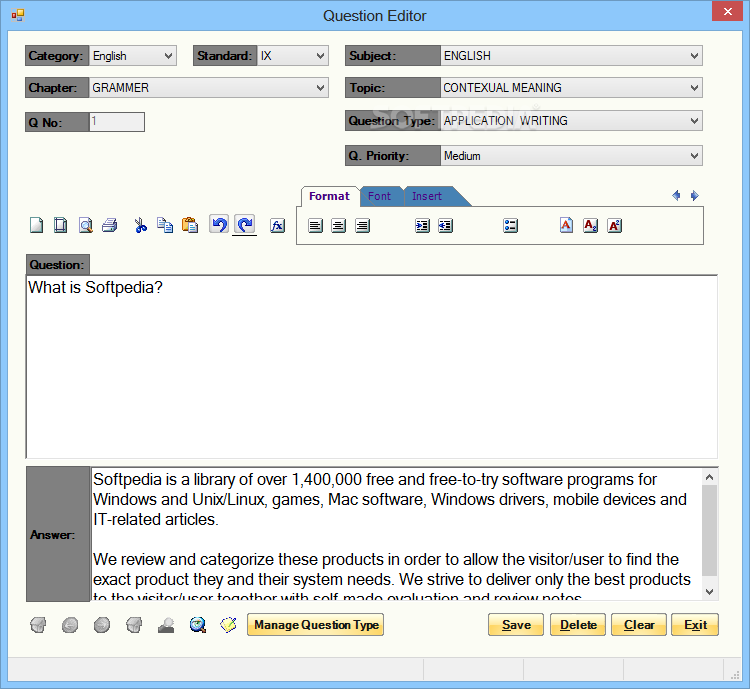The height and width of the screenshot is (689, 750).
Task: Toggle the bullet list icon
Action: (x=510, y=225)
